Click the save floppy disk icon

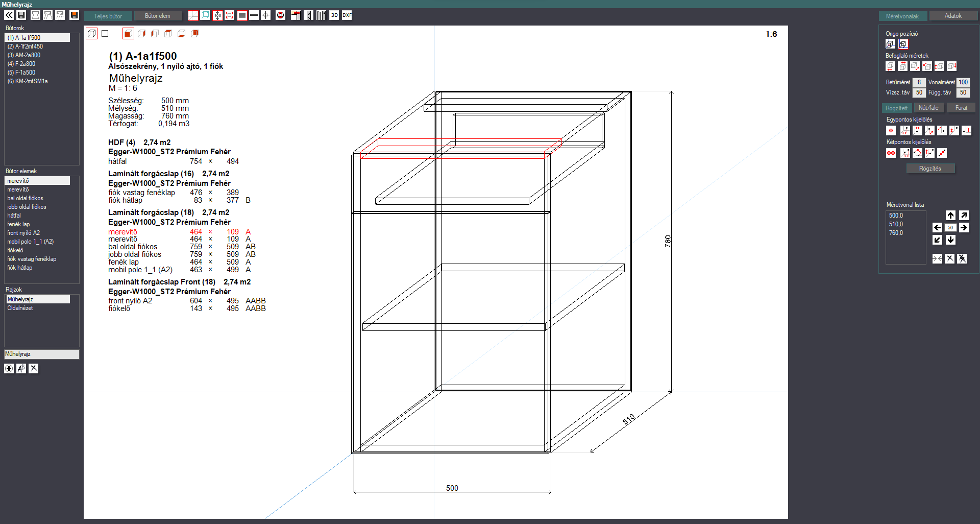(21, 15)
